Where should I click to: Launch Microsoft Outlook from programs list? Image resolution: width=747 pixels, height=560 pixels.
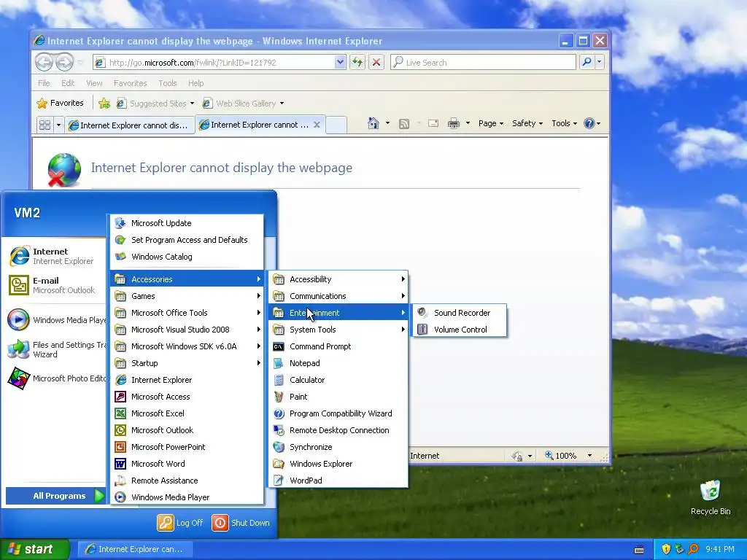click(x=187, y=430)
